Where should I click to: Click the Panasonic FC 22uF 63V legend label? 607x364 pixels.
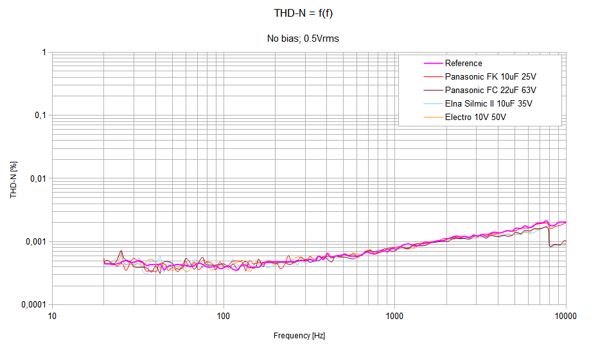(490, 90)
